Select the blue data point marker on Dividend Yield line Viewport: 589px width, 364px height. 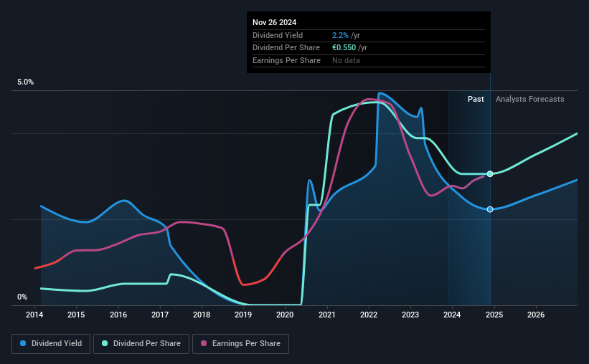[490, 209]
